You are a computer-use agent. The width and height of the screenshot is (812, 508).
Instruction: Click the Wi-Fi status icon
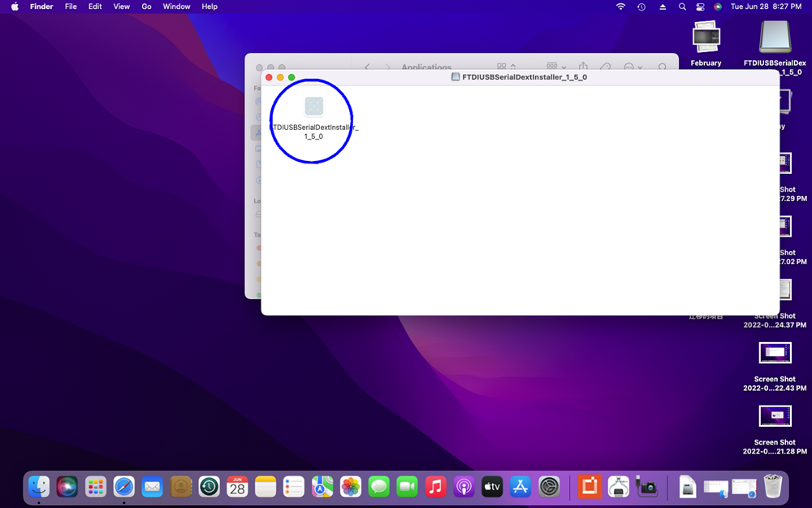(621, 7)
